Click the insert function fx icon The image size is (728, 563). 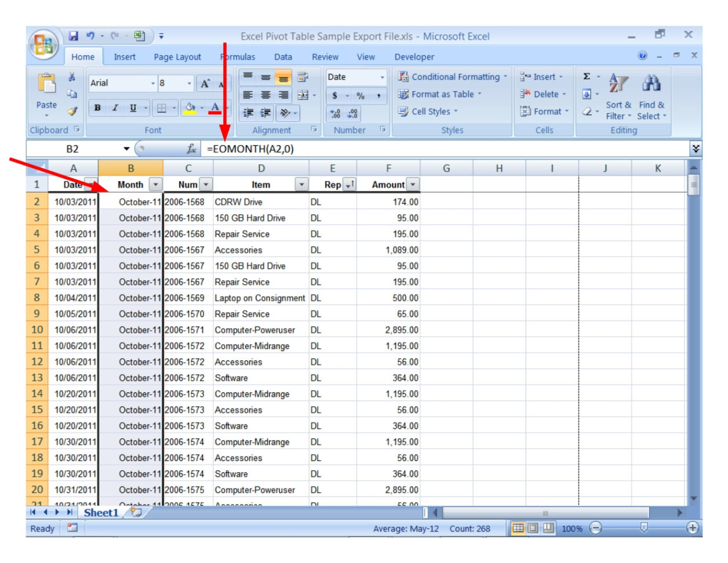pos(191,149)
